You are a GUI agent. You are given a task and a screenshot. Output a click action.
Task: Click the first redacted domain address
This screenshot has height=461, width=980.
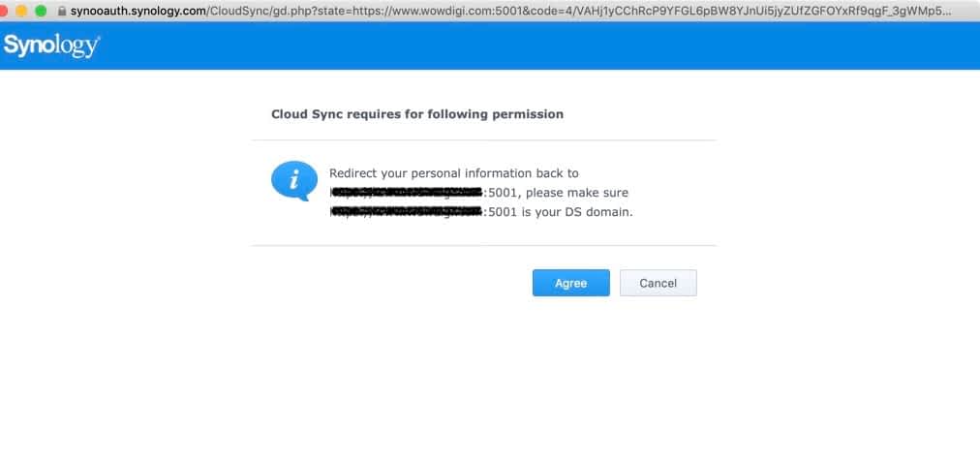click(406, 193)
